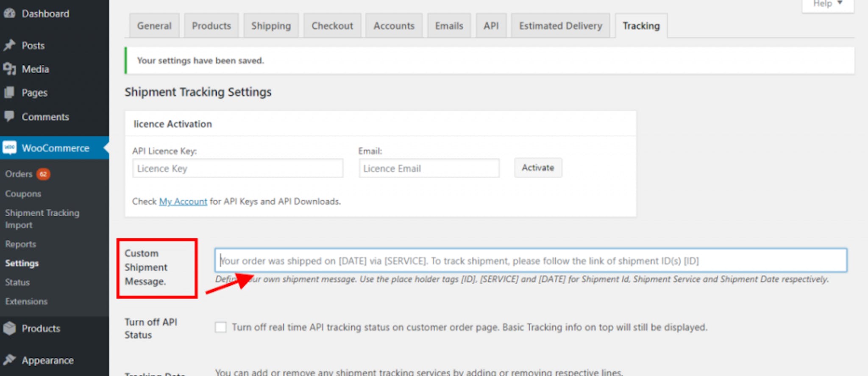Click the Licence Key input field
This screenshot has height=376, width=868.
pyautogui.click(x=238, y=168)
